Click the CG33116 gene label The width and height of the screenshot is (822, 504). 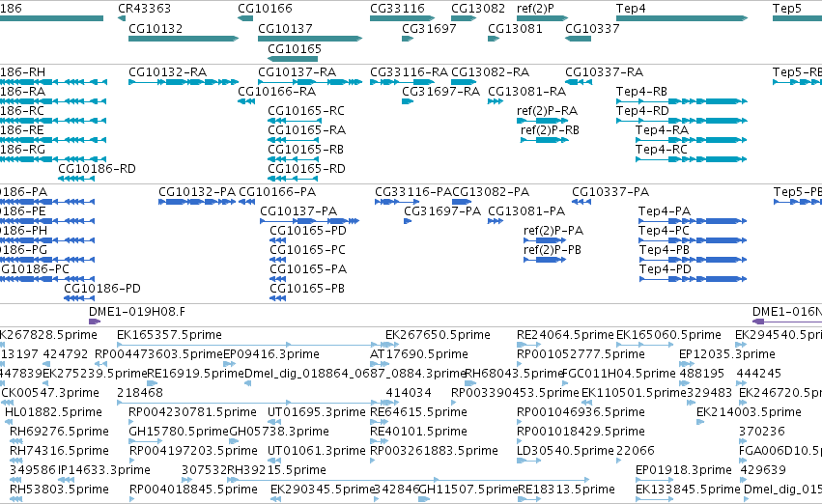coord(397,9)
